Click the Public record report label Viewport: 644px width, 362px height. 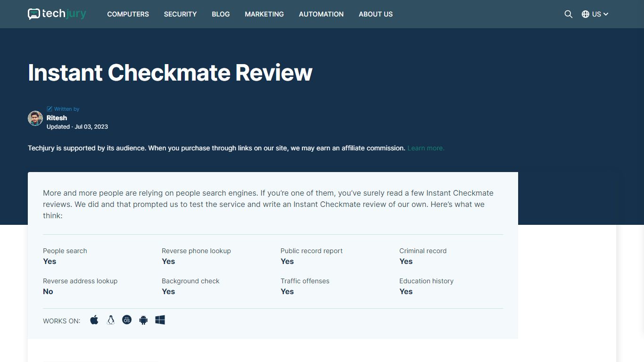tap(312, 251)
